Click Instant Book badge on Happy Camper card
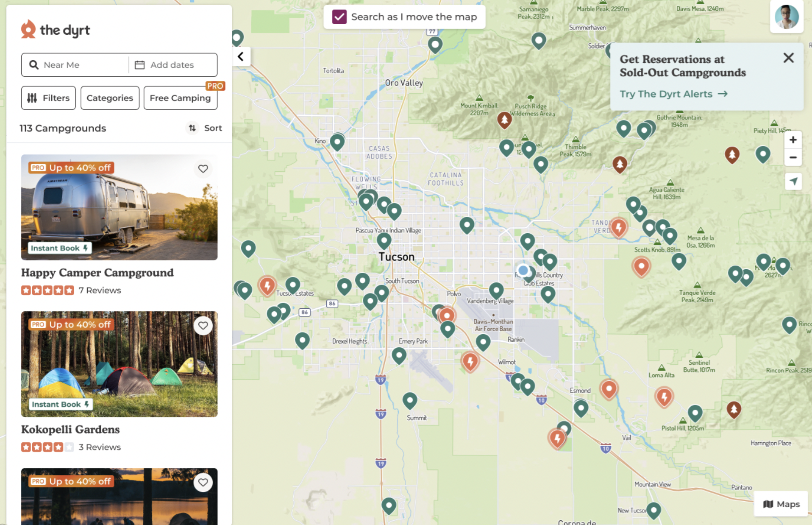 click(59, 248)
